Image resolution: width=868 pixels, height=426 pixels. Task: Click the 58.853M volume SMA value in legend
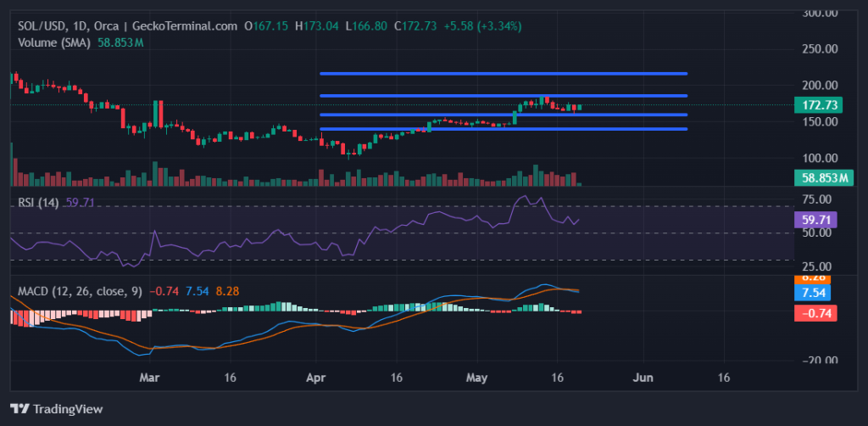120,42
